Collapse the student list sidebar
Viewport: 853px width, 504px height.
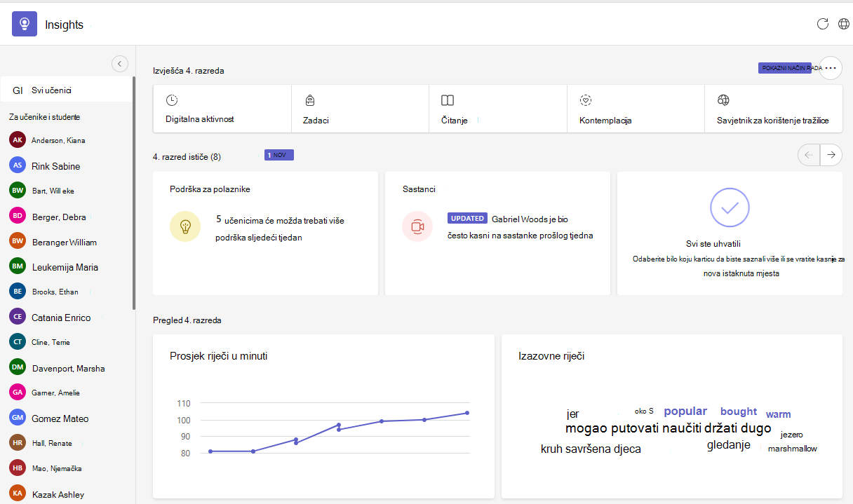[120, 64]
